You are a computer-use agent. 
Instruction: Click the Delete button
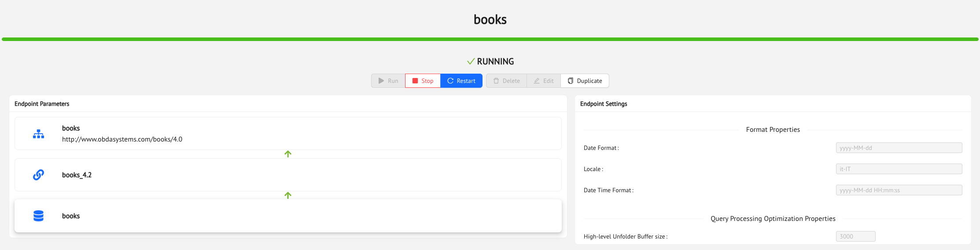pyautogui.click(x=506, y=81)
